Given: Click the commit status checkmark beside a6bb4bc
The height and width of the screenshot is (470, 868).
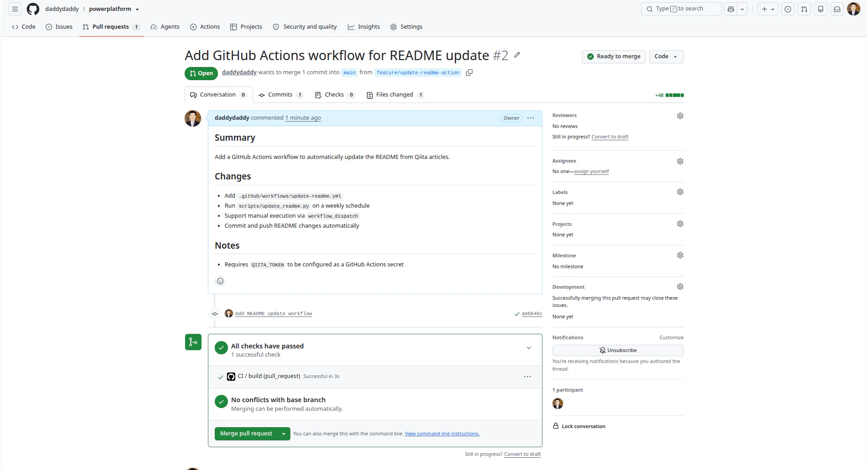Looking at the screenshot, I should (x=517, y=314).
